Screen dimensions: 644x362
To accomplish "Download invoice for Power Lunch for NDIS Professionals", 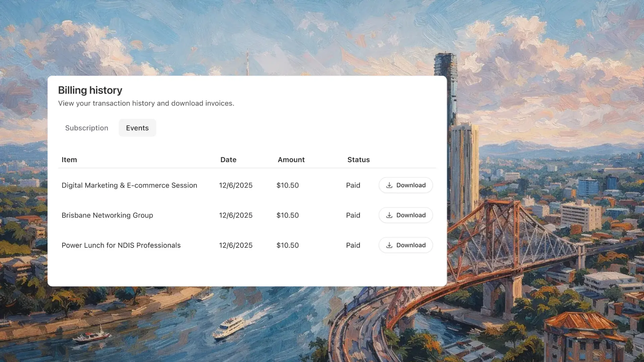I will pyautogui.click(x=406, y=245).
